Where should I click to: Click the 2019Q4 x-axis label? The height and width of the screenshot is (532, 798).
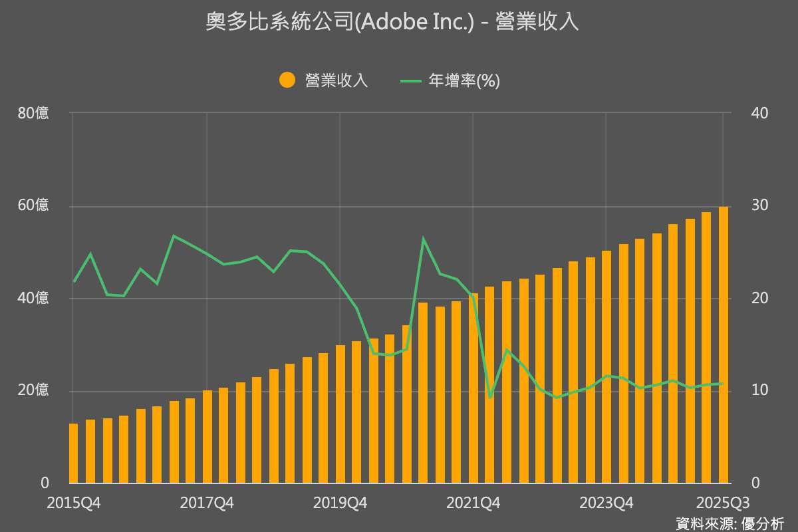340,502
